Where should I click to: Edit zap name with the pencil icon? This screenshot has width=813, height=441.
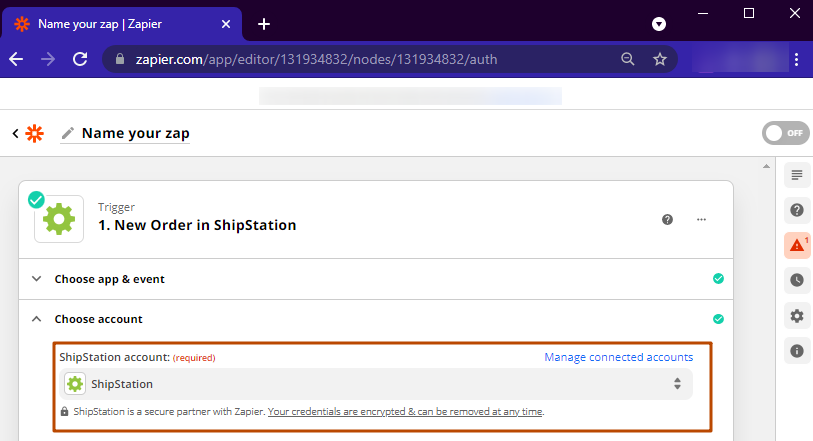tap(67, 133)
